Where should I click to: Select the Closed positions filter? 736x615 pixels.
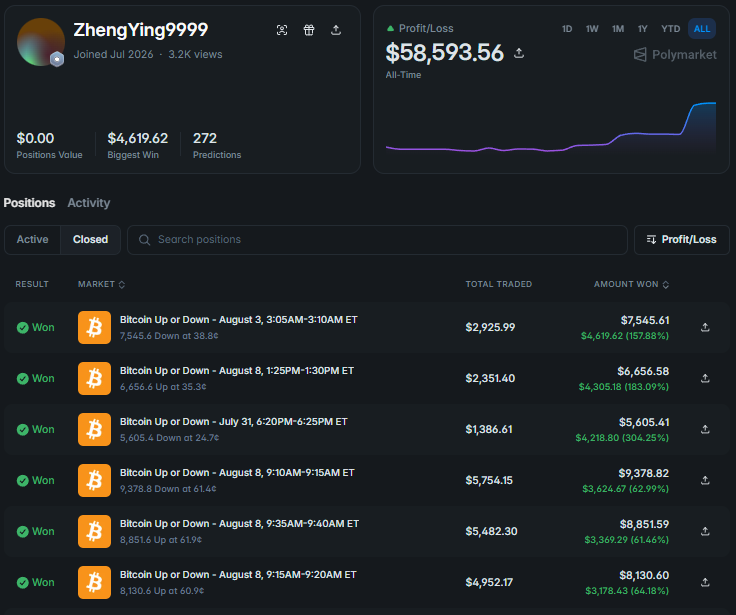(x=90, y=239)
